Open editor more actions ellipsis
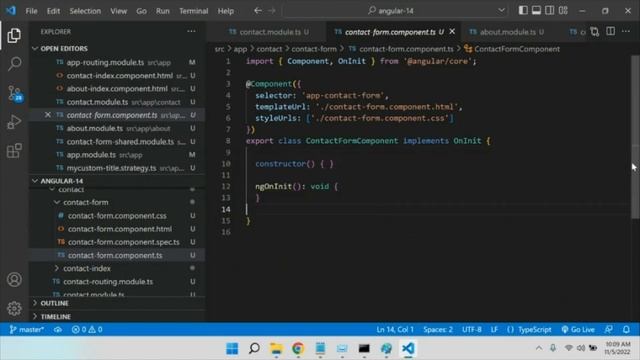Screen dimensions: 640x360 pyautogui.click(x=626, y=31)
